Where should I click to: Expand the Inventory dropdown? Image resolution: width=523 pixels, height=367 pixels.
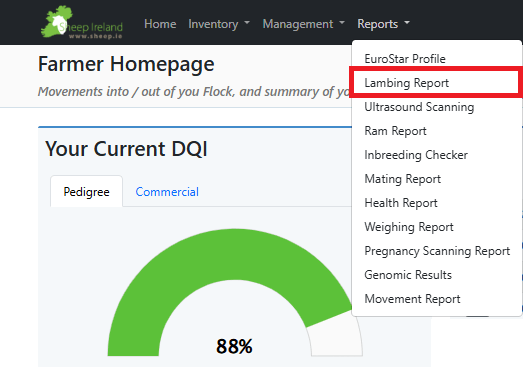pos(219,24)
